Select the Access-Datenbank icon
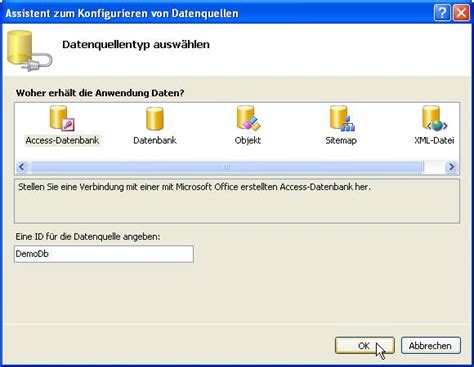 pyautogui.click(x=62, y=118)
